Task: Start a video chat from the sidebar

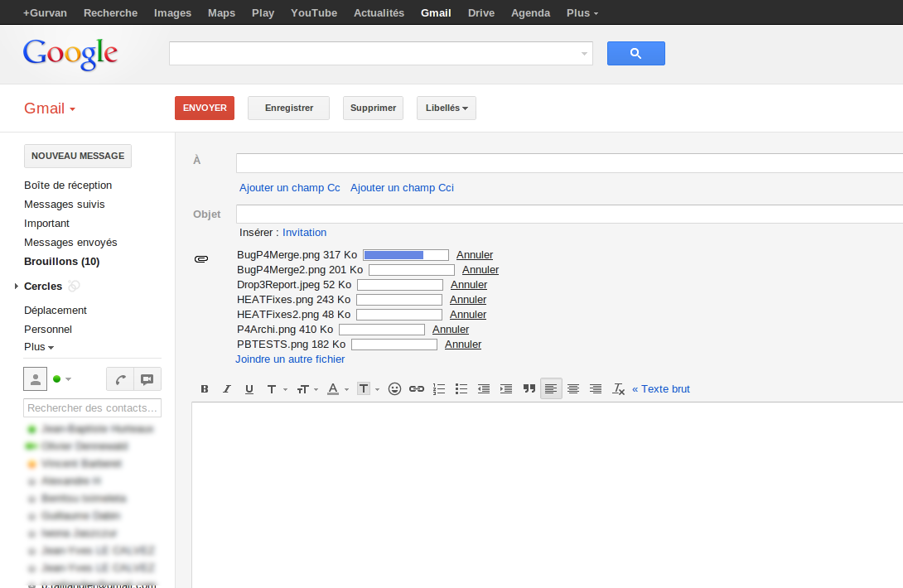Action: [147, 379]
